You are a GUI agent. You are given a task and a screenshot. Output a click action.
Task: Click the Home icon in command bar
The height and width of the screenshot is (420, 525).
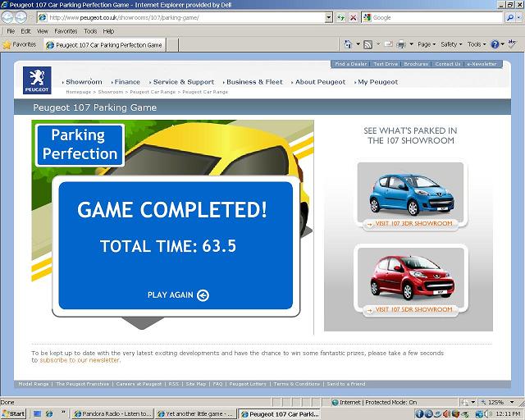(x=347, y=44)
